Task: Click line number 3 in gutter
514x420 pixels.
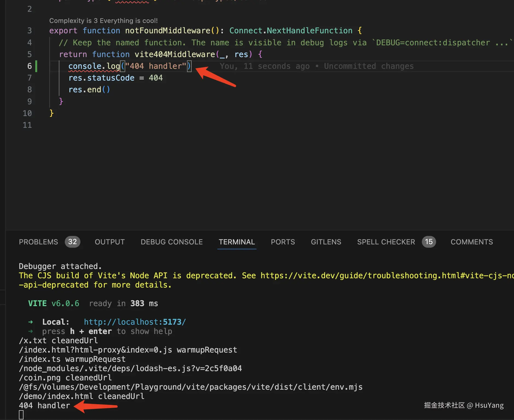Action: [30, 31]
